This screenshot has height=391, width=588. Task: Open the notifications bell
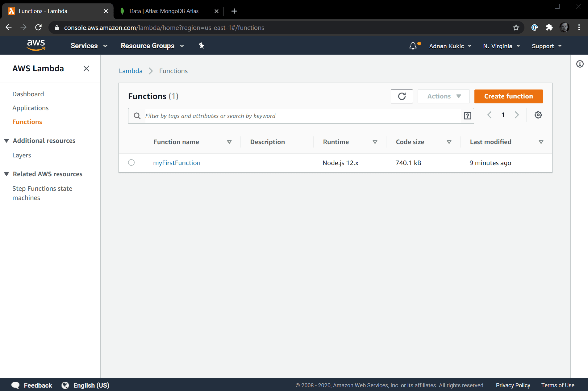(x=413, y=46)
